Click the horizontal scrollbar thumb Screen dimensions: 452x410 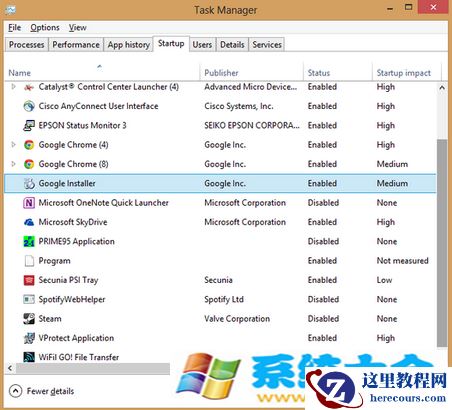(x=93, y=368)
